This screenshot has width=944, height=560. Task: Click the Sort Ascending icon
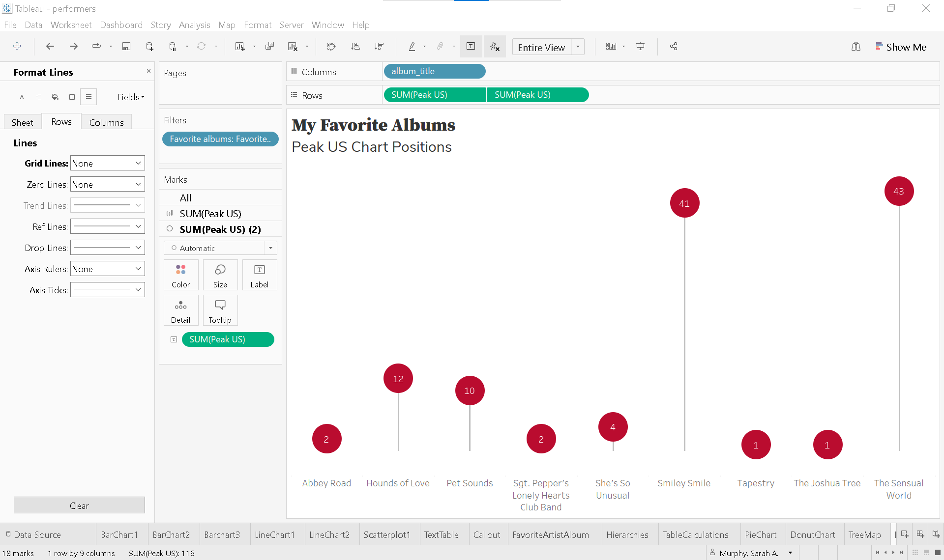355,46
